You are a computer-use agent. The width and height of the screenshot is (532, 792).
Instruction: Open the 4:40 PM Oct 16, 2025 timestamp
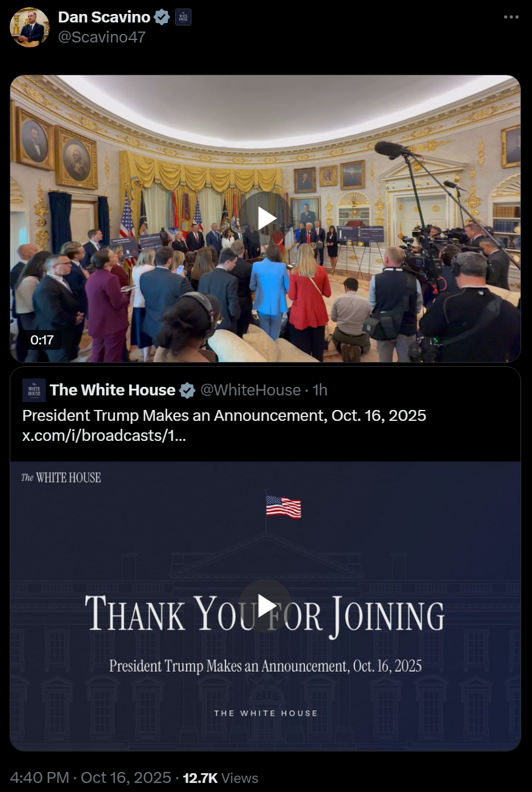(x=91, y=778)
